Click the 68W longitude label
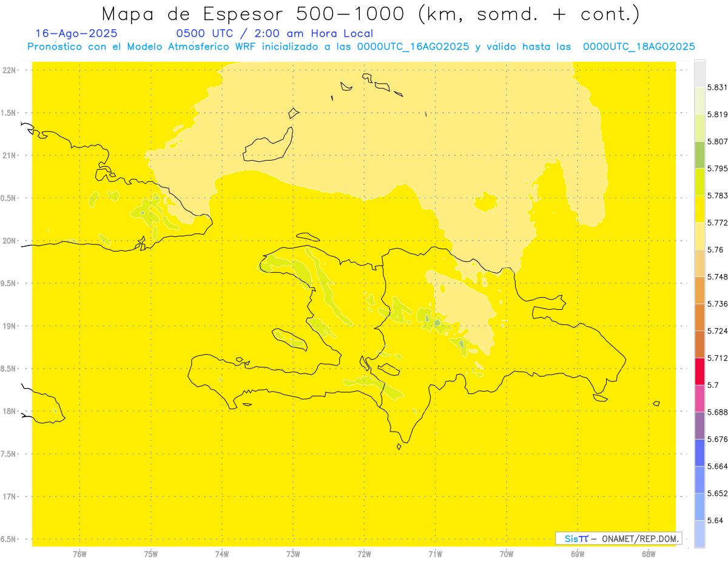Image resolution: width=728 pixels, height=562 pixels. click(x=649, y=555)
